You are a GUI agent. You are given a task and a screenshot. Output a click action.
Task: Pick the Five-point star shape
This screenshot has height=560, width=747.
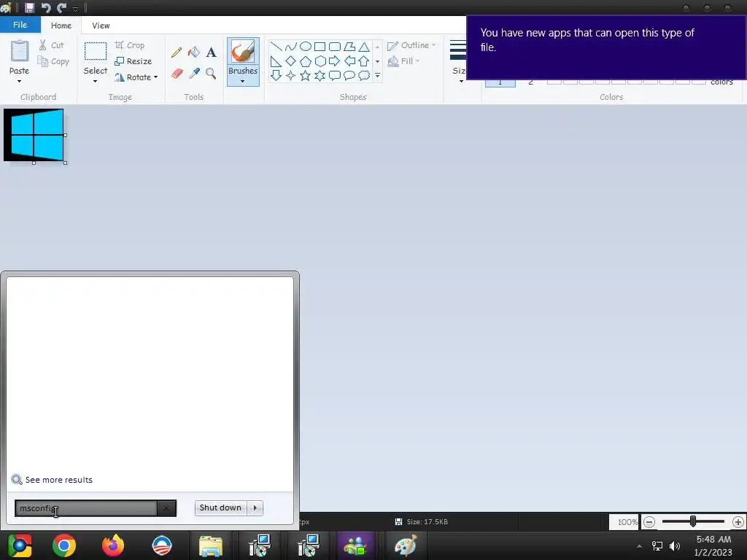306,75
